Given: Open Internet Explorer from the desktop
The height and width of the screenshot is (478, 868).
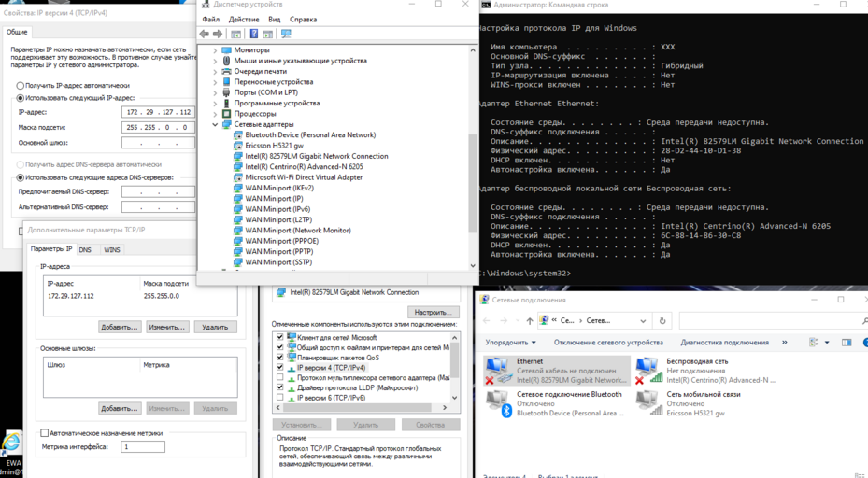Looking at the screenshot, I should 11,443.
